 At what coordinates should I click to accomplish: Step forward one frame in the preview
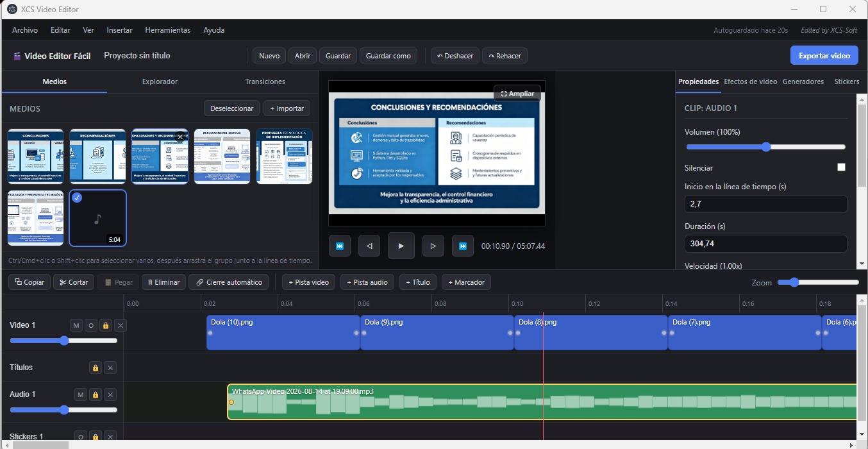433,246
